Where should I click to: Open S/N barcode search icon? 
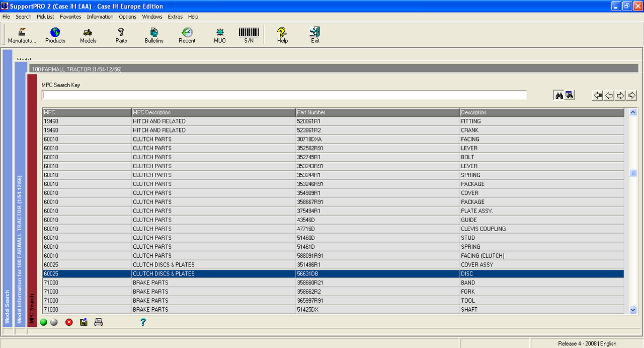point(249,35)
